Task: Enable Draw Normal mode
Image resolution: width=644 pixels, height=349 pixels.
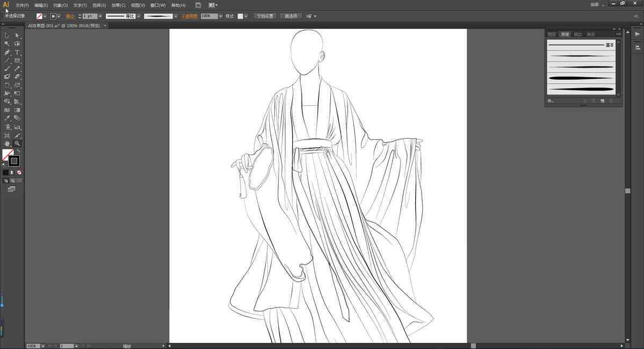Action: [x=6, y=180]
